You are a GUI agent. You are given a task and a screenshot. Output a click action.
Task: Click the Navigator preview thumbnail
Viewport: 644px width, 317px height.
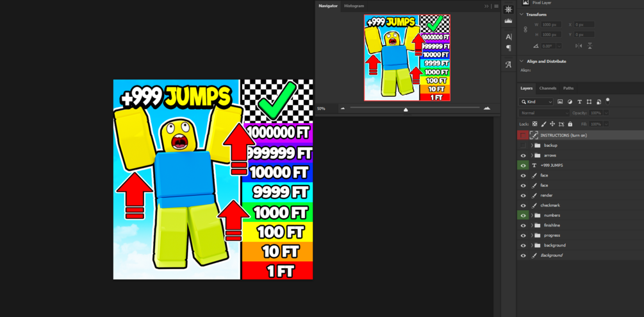[x=407, y=58]
